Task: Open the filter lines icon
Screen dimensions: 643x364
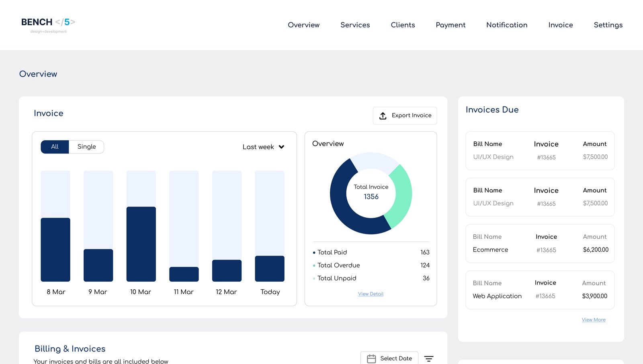Action: coord(429,359)
